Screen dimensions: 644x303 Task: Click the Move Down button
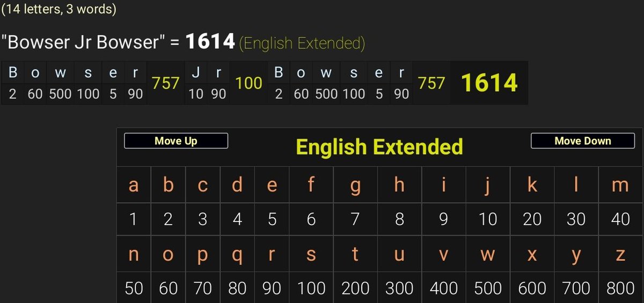pyautogui.click(x=583, y=141)
